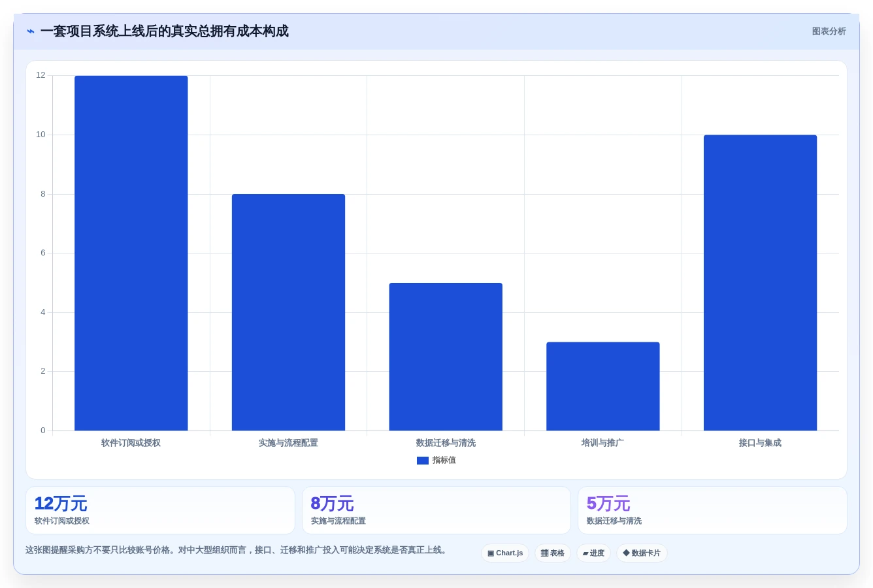Click x-axis label 软件订阅或授权

(x=131, y=443)
